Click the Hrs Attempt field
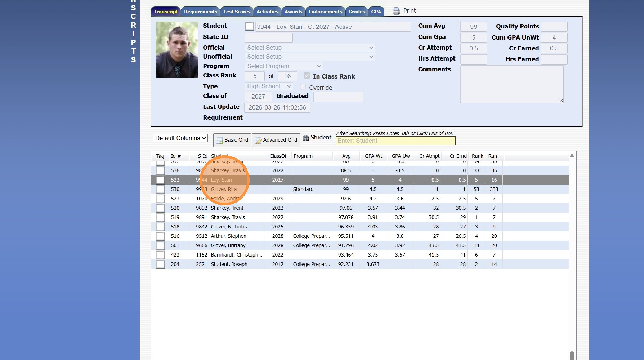The image size is (644, 360). tap(473, 59)
